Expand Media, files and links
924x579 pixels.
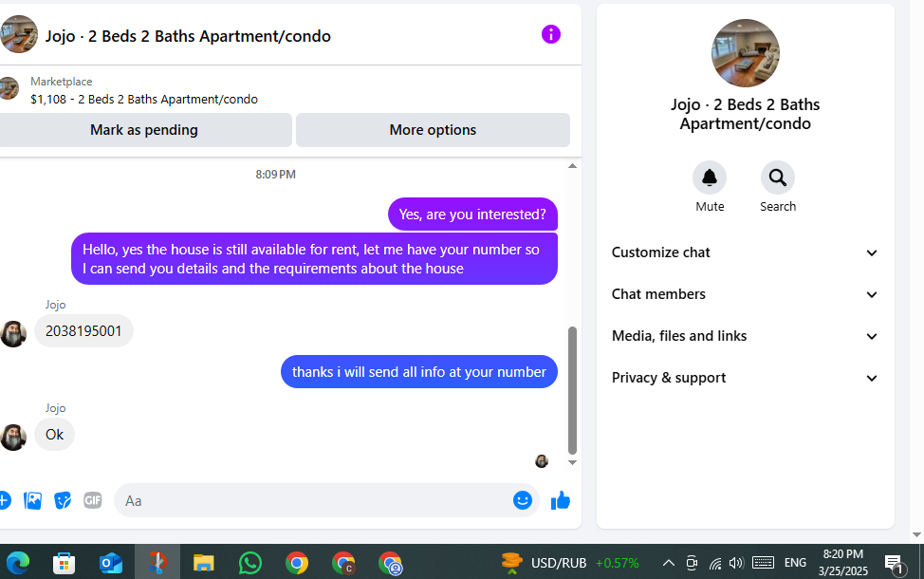point(745,336)
